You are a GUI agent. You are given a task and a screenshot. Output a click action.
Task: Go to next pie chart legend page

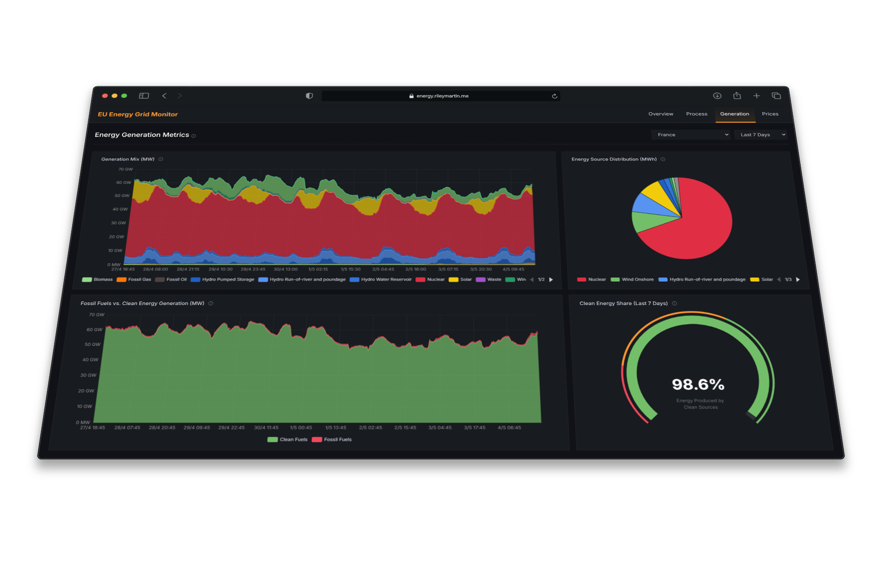(x=798, y=280)
